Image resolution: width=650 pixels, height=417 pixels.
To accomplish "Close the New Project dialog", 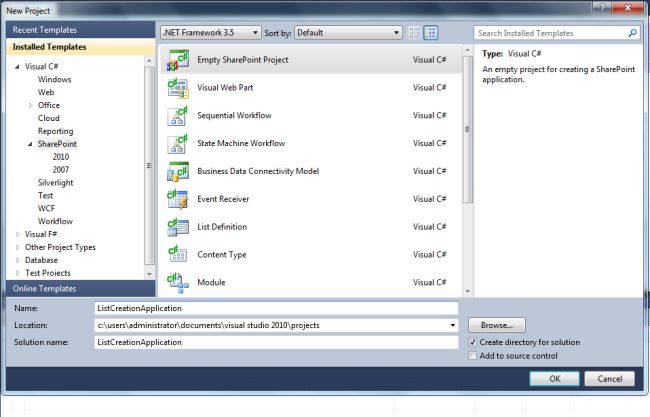I will tap(628, 7).
